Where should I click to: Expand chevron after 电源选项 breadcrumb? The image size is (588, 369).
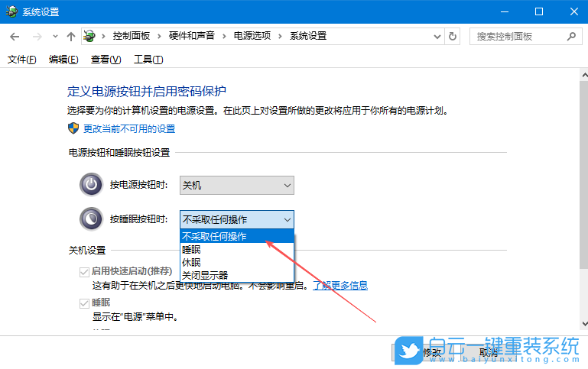pyautogui.click(x=280, y=36)
